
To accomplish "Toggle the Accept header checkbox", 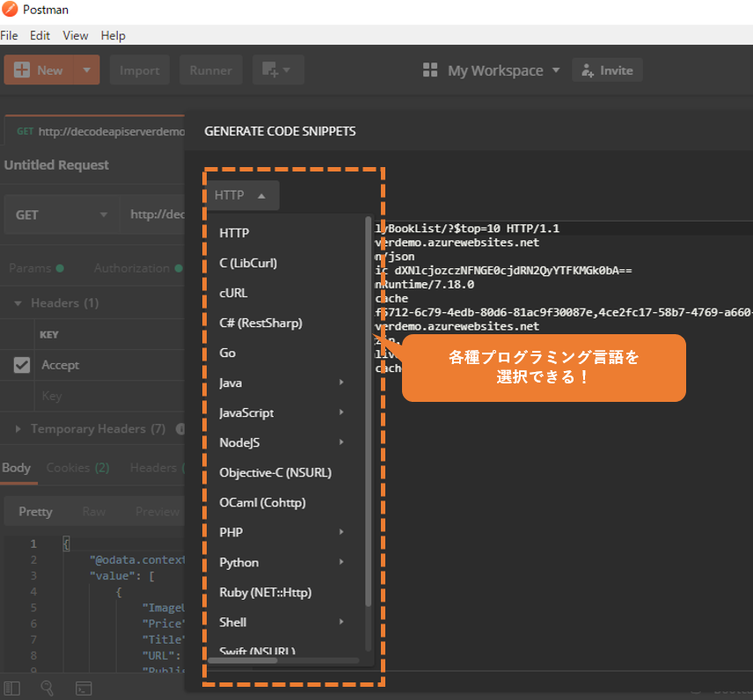I will (22, 365).
